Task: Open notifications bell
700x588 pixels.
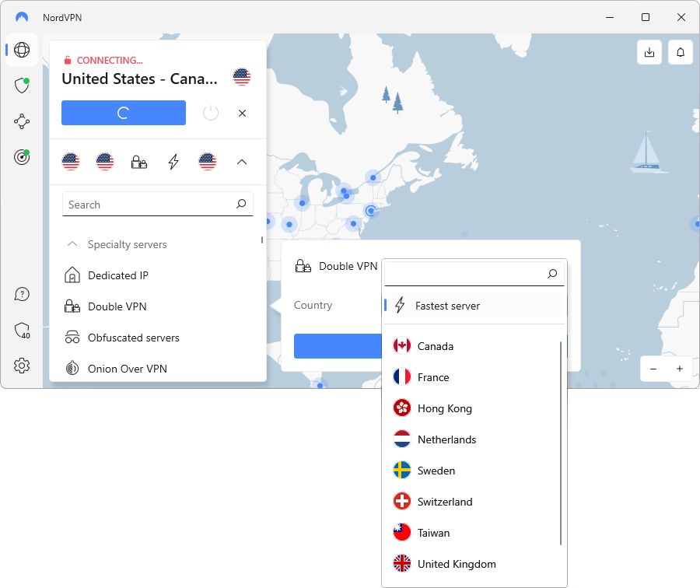Action: tap(680, 52)
